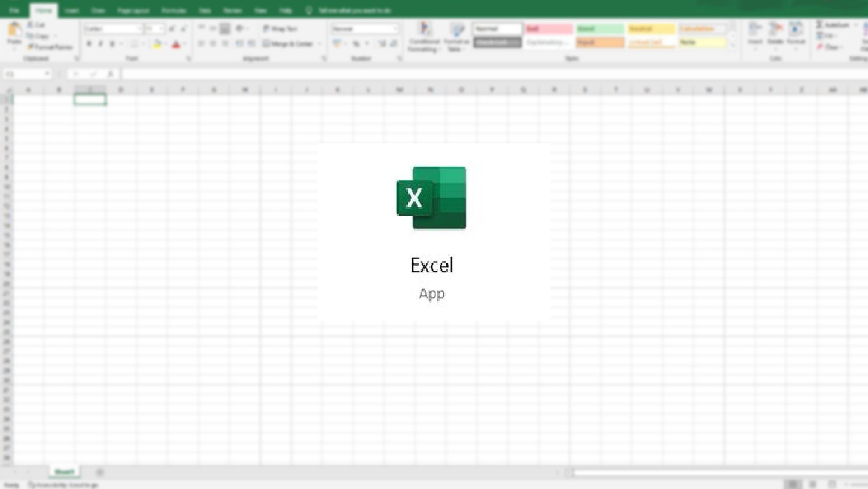The height and width of the screenshot is (489, 868).
Task: Open the Data ribbon tab
Action: (205, 10)
